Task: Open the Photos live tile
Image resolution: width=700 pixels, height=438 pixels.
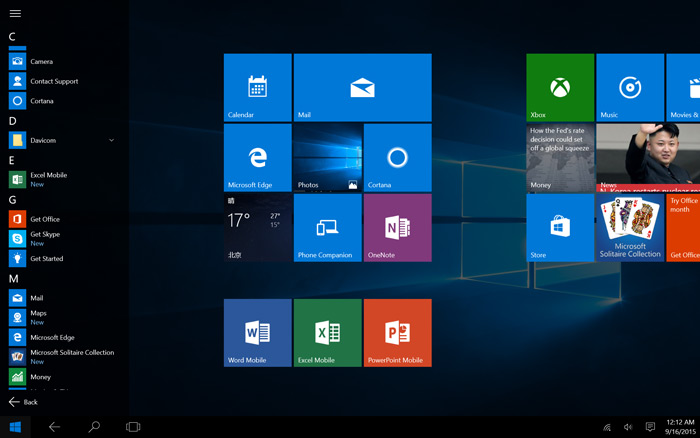Action: pyautogui.click(x=327, y=157)
